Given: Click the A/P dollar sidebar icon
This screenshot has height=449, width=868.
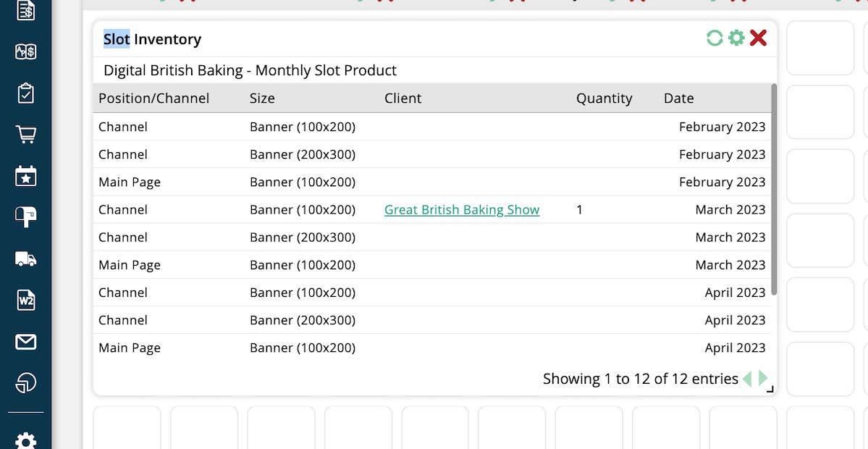Looking at the screenshot, I should tap(26, 52).
